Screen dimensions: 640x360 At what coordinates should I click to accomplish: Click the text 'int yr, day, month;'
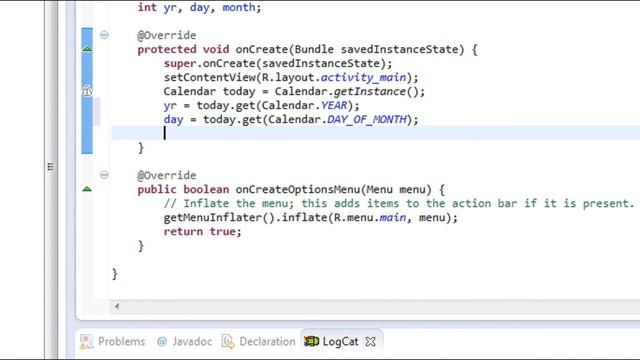tap(199, 7)
